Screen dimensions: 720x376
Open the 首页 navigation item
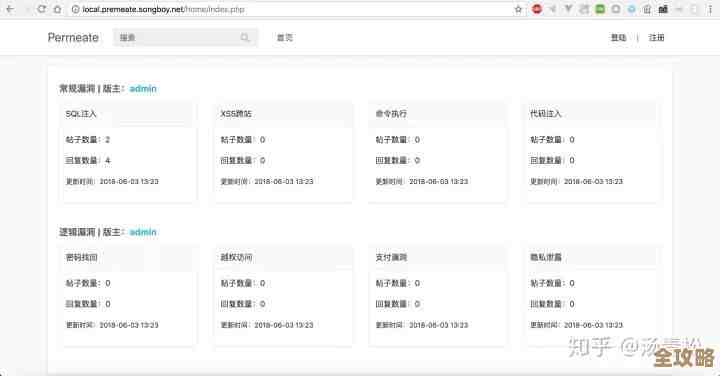pyautogui.click(x=285, y=38)
